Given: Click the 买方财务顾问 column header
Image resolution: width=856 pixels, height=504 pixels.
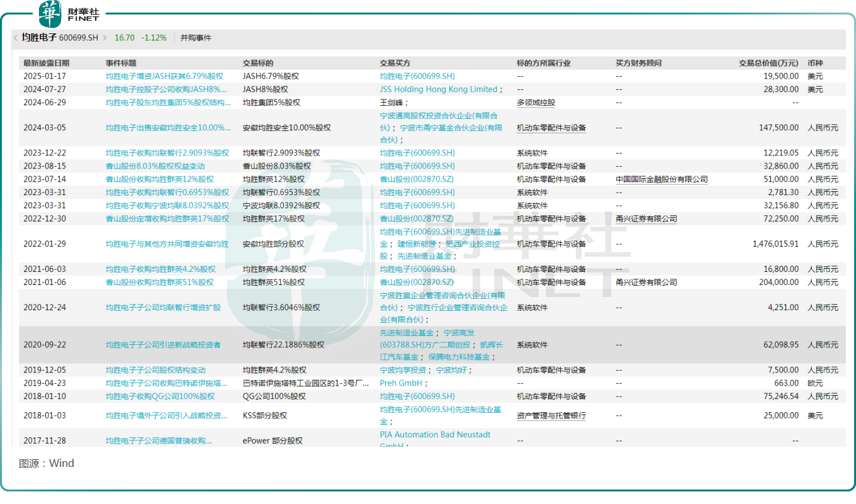Looking at the screenshot, I should (x=639, y=64).
